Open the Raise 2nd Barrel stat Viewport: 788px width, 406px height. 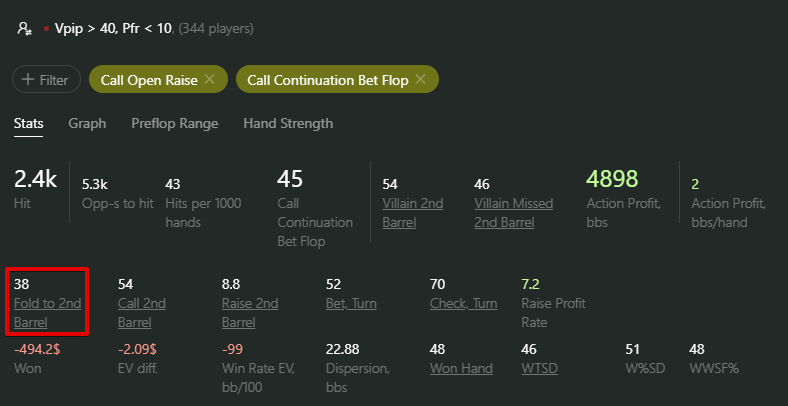click(250, 313)
